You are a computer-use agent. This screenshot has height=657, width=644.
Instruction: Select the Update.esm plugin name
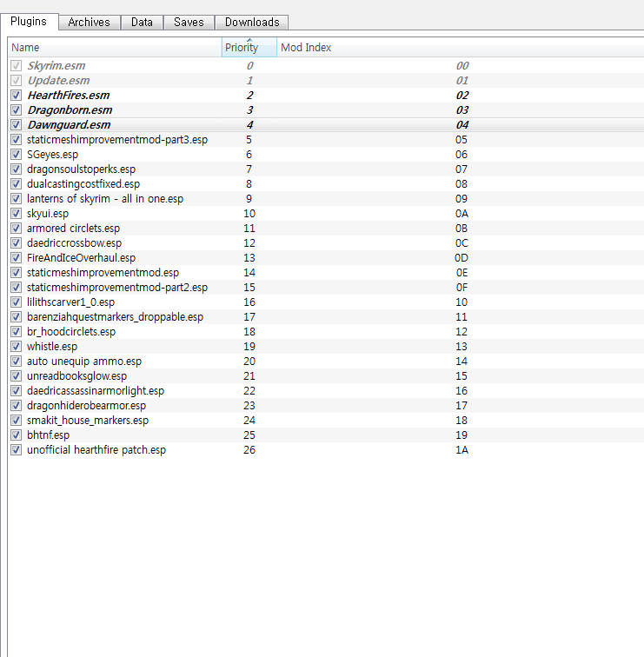pos(58,81)
